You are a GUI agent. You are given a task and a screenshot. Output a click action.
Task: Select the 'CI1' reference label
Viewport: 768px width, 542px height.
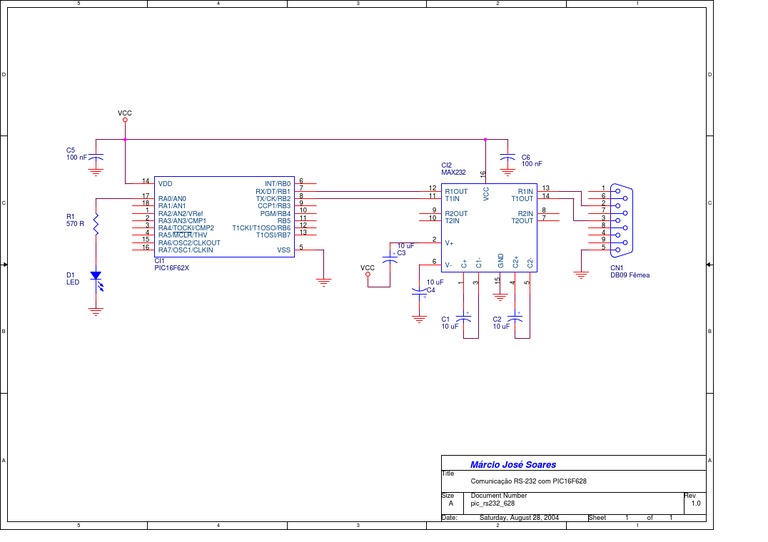click(160, 261)
